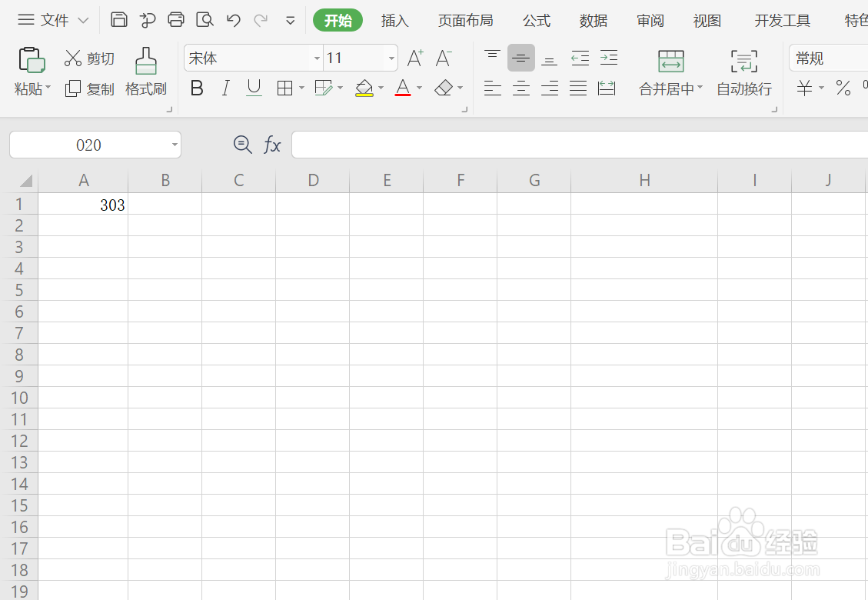Open the border style dropdown arrow
The image size is (868, 600).
click(x=301, y=88)
